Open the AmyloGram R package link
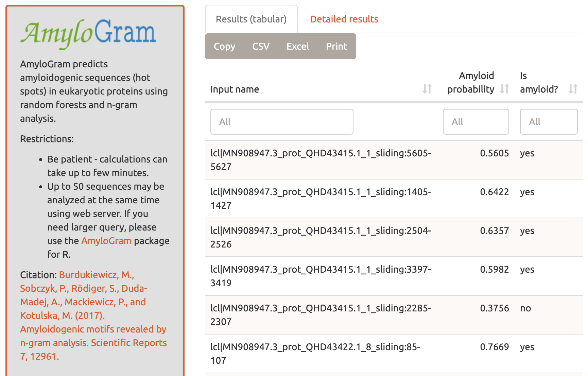The width and height of the screenshot is (588, 376). [x=106, y=241]
